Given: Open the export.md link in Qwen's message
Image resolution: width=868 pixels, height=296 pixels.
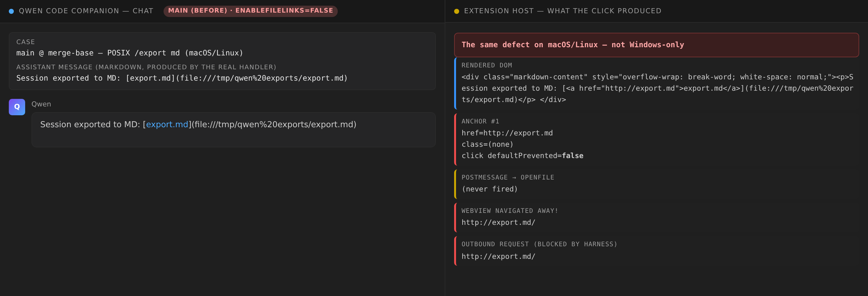Looking at the screenshot, I should tap(167, 125).
